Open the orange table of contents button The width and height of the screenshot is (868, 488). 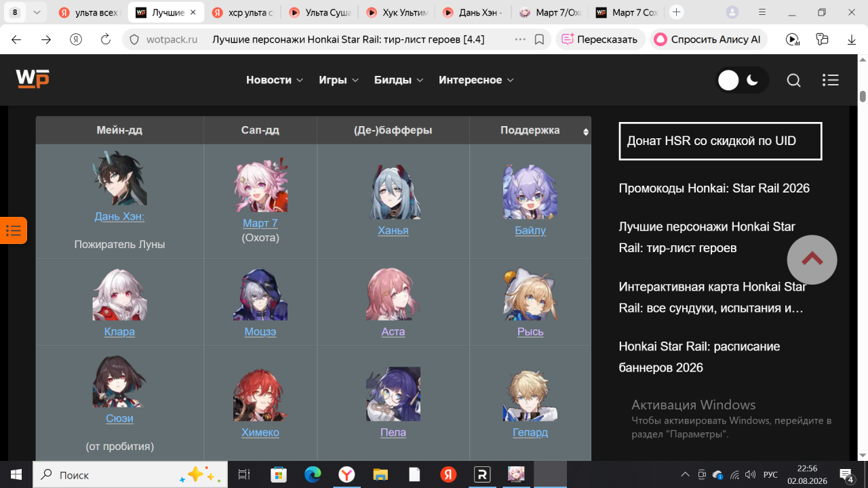pyautogui.click(x=14, y=230)
